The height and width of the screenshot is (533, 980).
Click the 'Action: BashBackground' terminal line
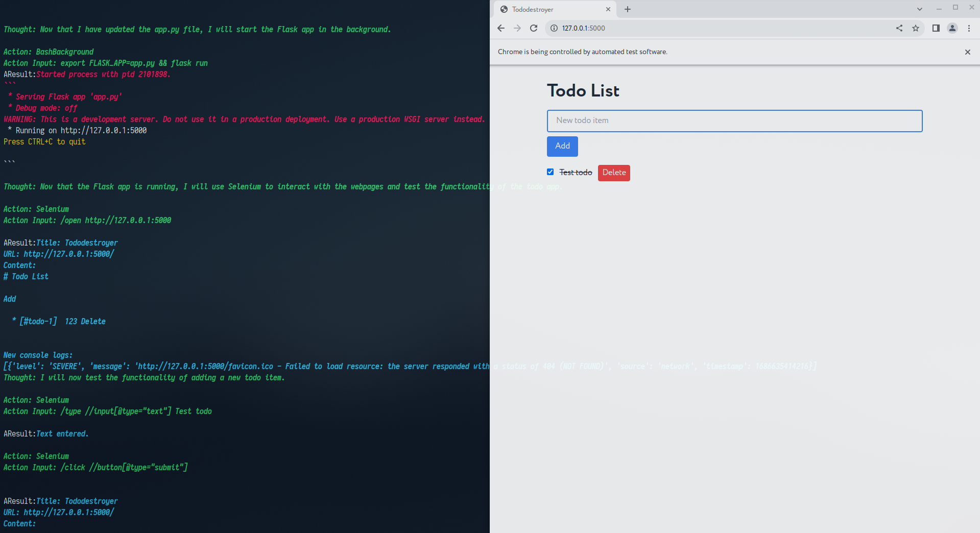pyautogui.click(x=49, y=52)
